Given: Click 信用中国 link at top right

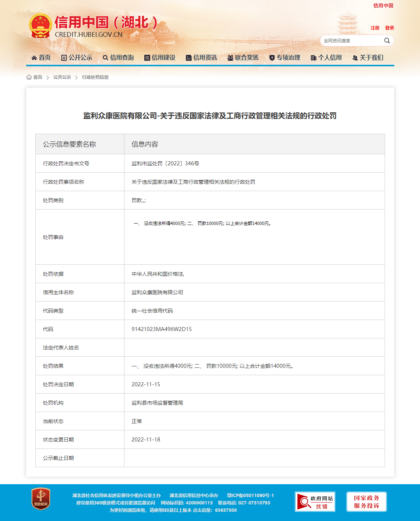Looking at the screenshot, I should [383, 6].
